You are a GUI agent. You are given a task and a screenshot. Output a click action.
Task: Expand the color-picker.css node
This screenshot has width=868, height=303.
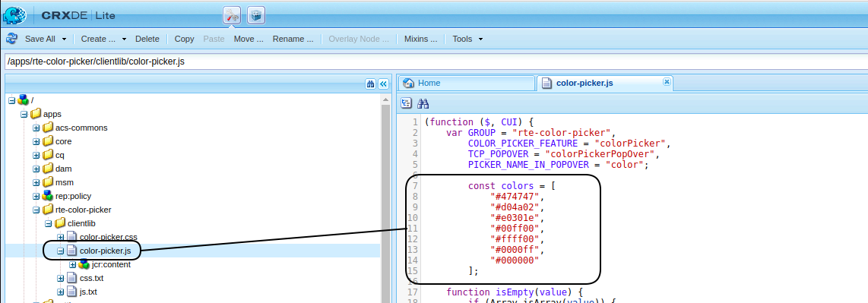click(60, 237)
